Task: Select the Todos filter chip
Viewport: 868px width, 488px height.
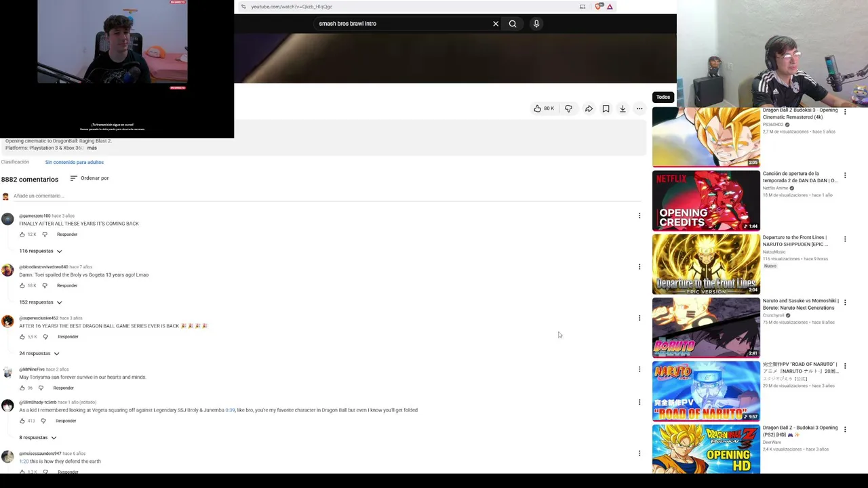Action: coord(663,97)
